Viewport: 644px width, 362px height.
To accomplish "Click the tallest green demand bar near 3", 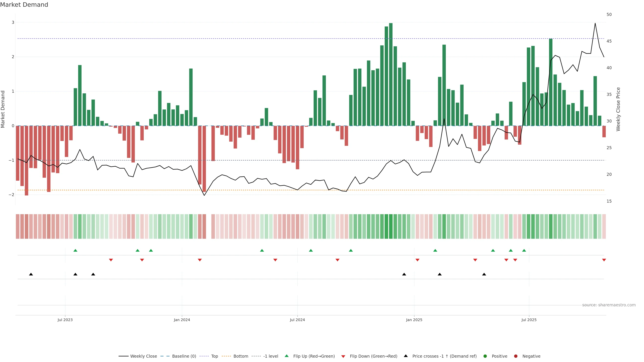I will point(391,75).
